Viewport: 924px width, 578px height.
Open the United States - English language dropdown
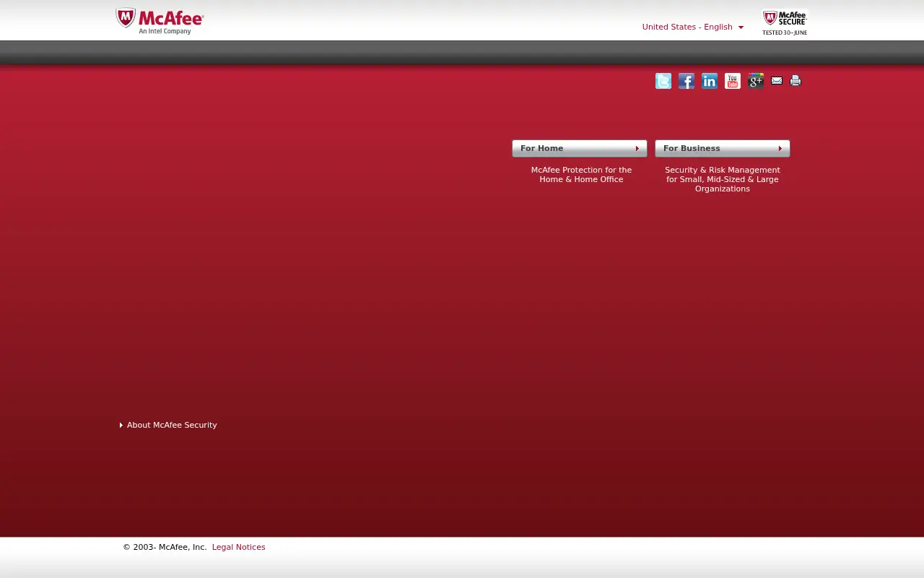(x=693, y=27)
